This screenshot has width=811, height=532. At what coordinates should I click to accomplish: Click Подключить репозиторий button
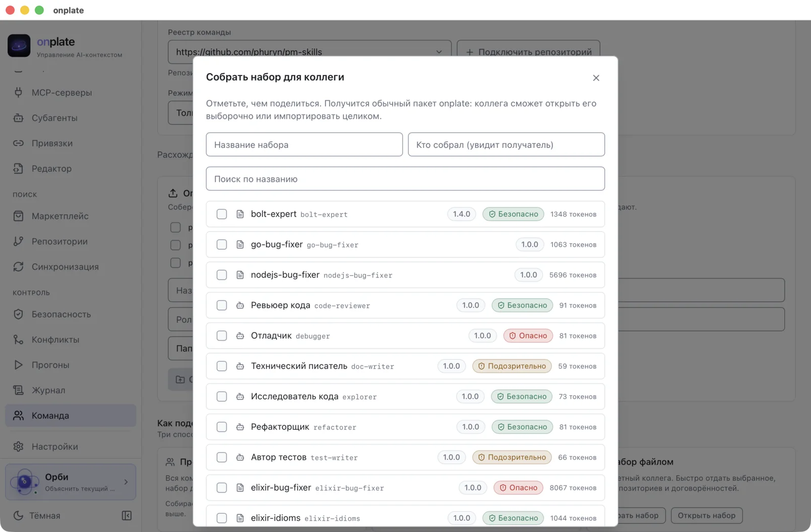[x=529, y=52]
